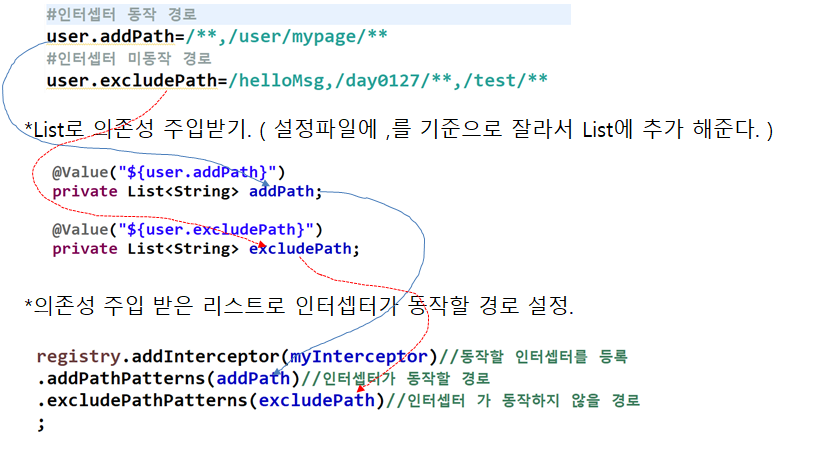The image size is (815, 465).
Task: Click the heading '*List로 의존성 주입받기'
Action: tap(137, 129)
